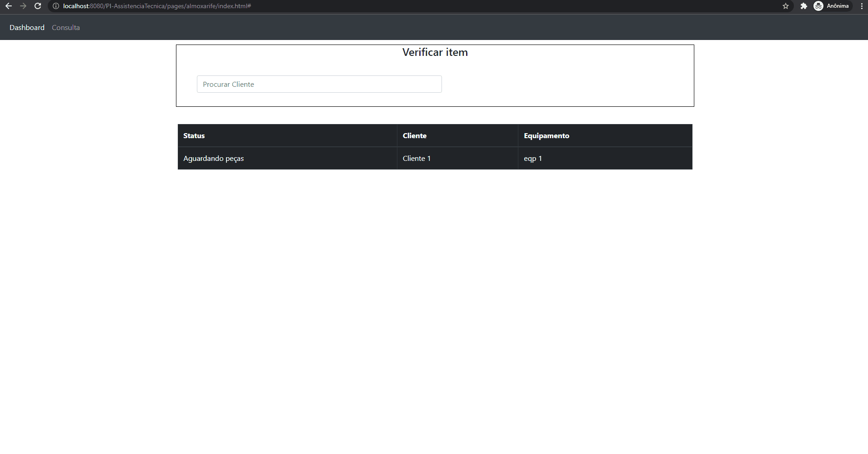Image resolution: width=868 pixels, height=454 pixels.
Task: Click the Equipamento column header
Action: [x=605, y=135]
